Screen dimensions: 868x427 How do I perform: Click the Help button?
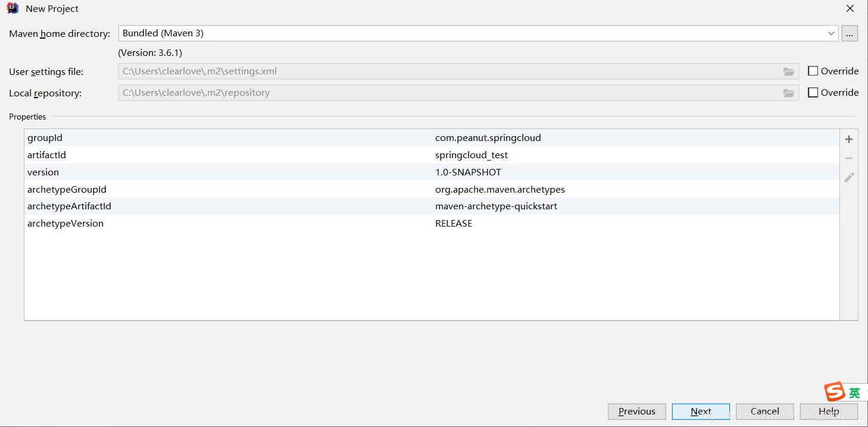pos(829,411)
